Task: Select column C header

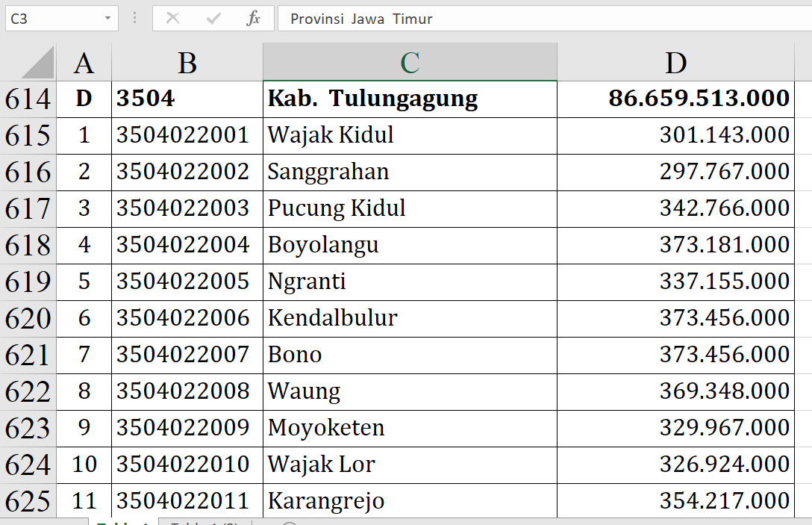Action: point(409,63)
